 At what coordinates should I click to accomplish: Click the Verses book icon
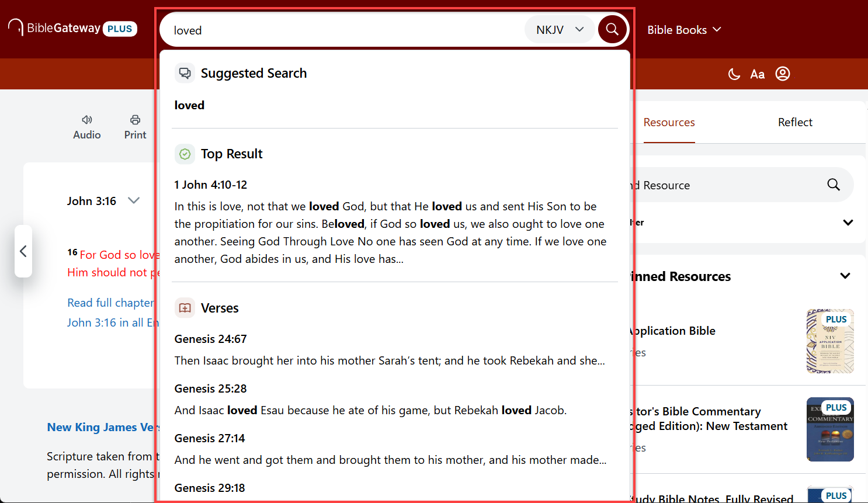coord(185,308)
